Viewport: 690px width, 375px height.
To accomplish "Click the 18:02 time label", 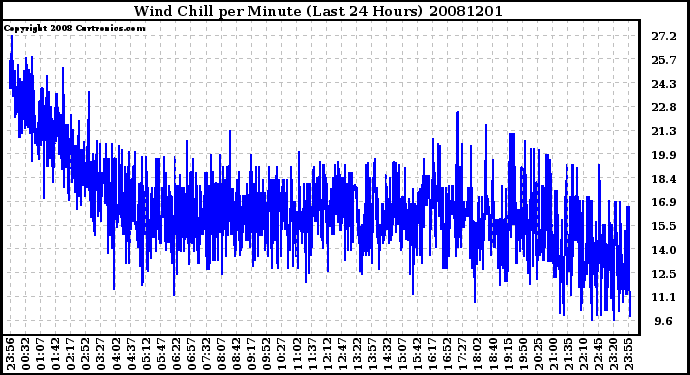I will coord(477,354).
